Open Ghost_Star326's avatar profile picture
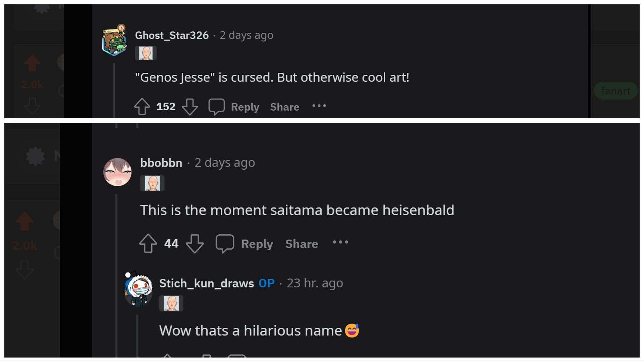644x362 pixels. tap(115, 40)
